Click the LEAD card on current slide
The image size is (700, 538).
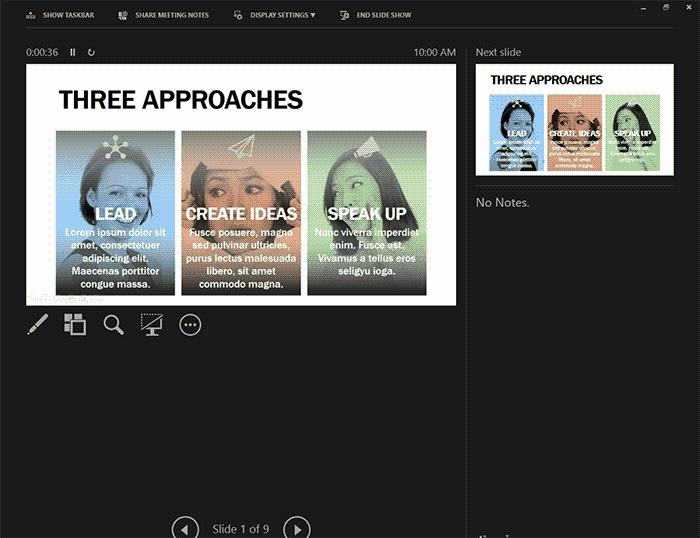pos(115,213)
